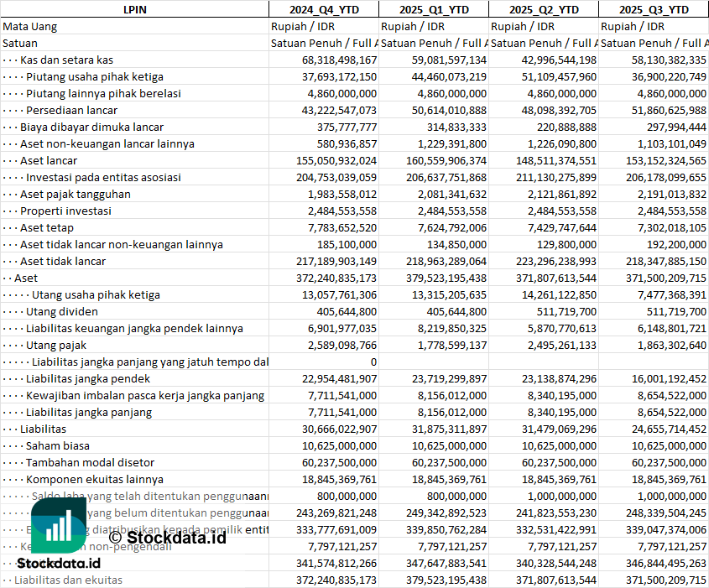Click Liabilitas keuangan jangka pendek lainnya label
709x588 pixels.
tap(134, 329)
